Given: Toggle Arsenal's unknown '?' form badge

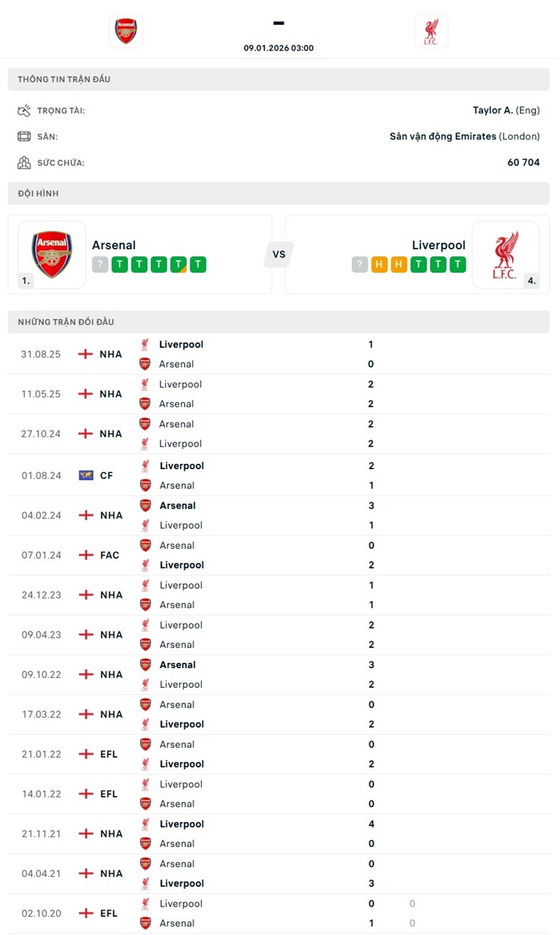Looking at the screenshot, I should (x=99, y=264).
